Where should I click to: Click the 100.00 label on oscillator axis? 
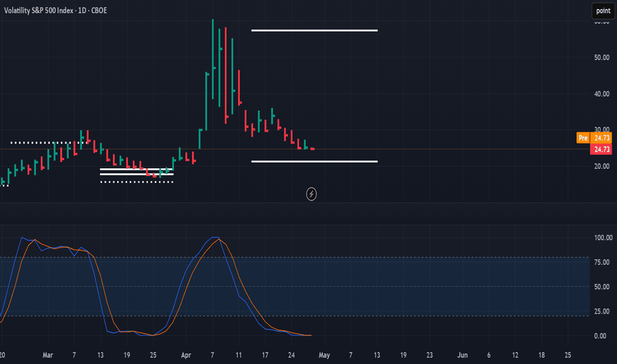[x=603, y=238]
